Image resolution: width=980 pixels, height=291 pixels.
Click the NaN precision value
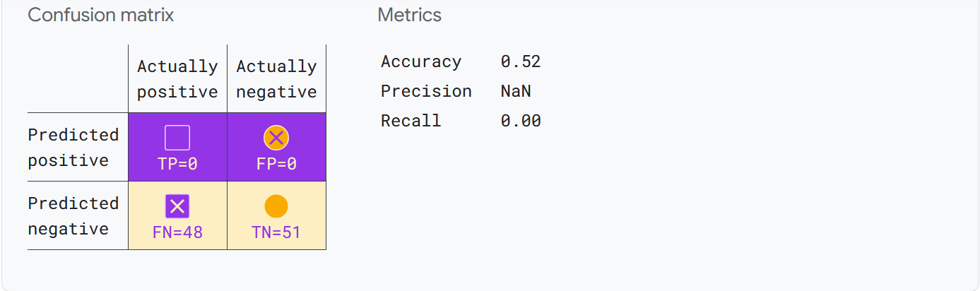[x=516, y=92]
